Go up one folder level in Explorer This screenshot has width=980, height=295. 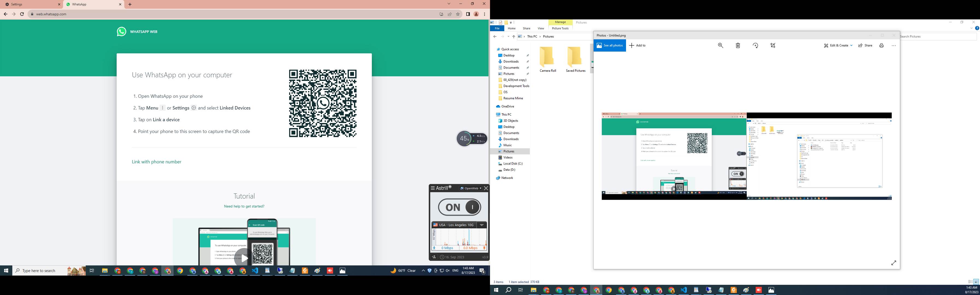pos(513,37)
